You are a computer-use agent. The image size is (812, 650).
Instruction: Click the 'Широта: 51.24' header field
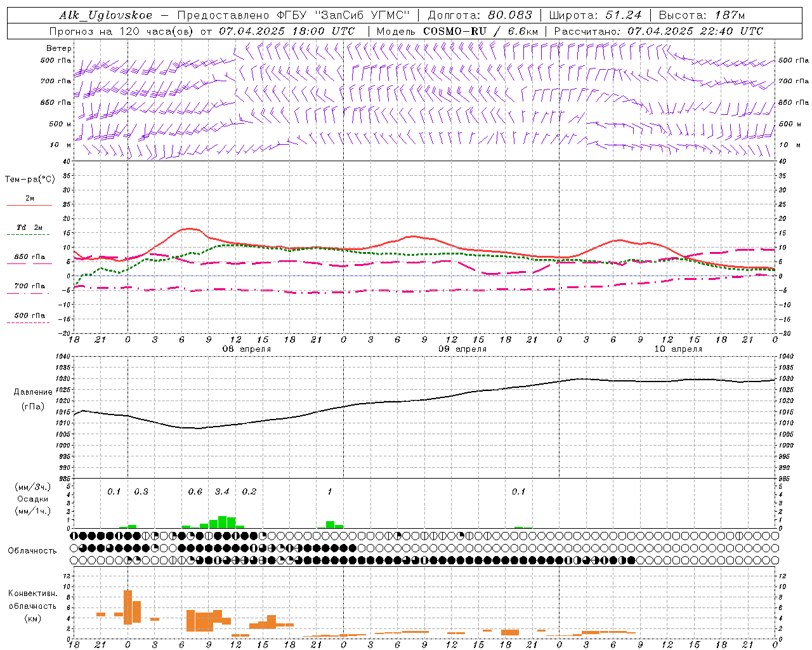pyautogui.click(x=595, y=15)
